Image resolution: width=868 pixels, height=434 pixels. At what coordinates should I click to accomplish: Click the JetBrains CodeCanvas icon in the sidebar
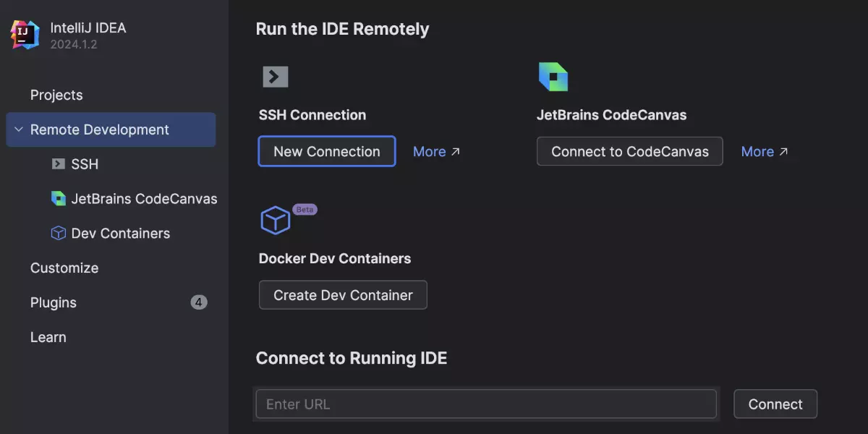[x=58, y=199]
